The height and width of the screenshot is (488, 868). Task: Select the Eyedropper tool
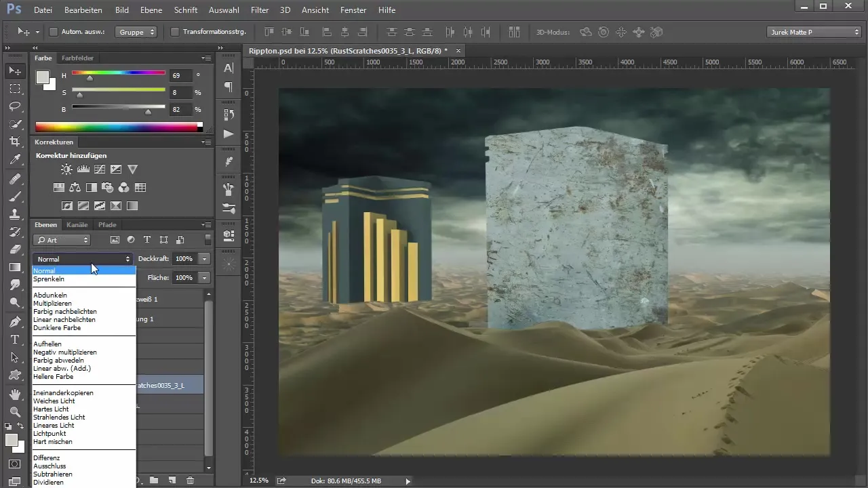pyautogui.click(x=15, y=160)
